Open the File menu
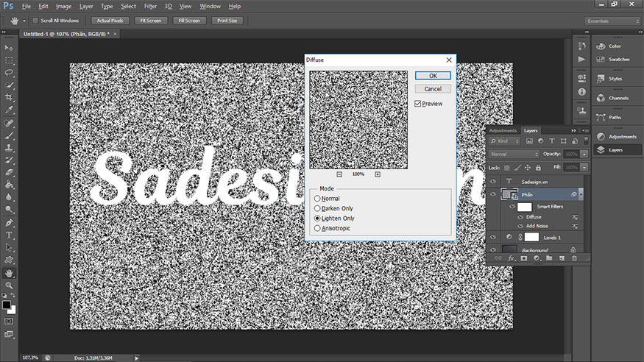Screen dimensions: 644x362 (26, 6)
